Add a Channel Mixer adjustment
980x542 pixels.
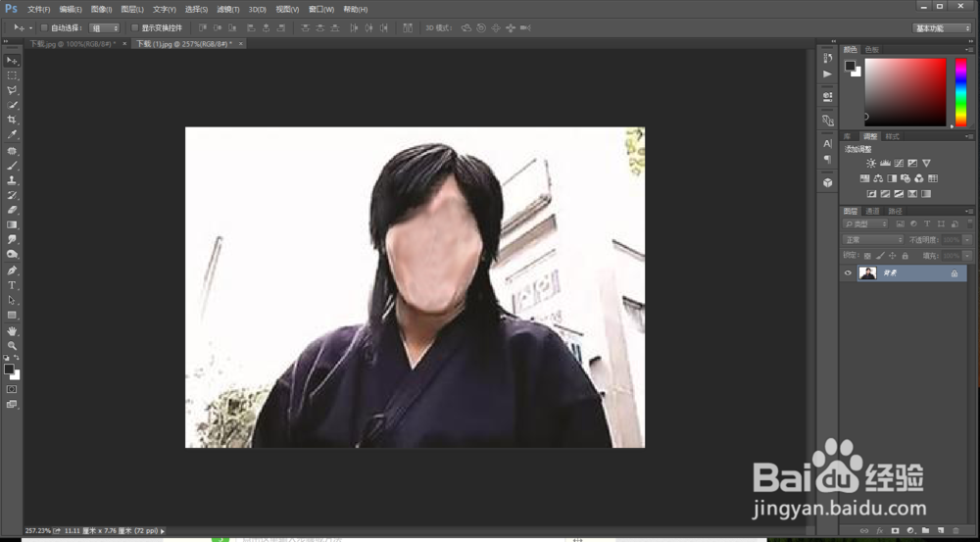pyautogui.click(x=919, y=178)
